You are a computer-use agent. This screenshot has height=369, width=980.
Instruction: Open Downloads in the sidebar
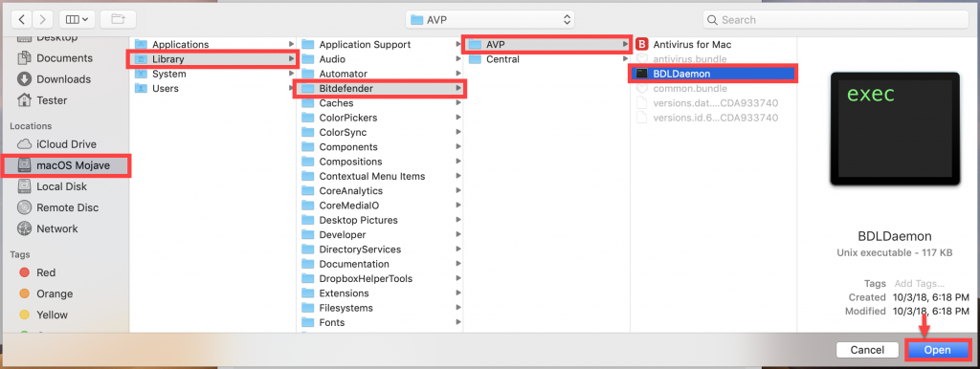point(63,79)
